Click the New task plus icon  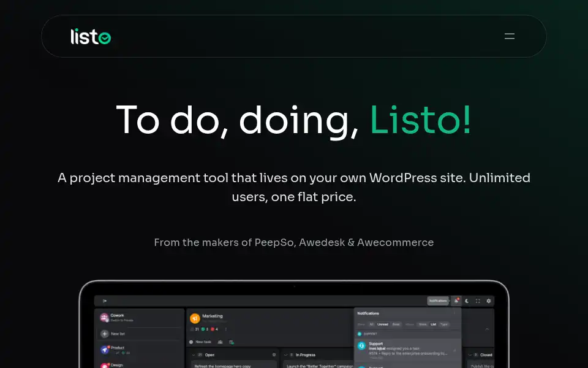[191, 342]
